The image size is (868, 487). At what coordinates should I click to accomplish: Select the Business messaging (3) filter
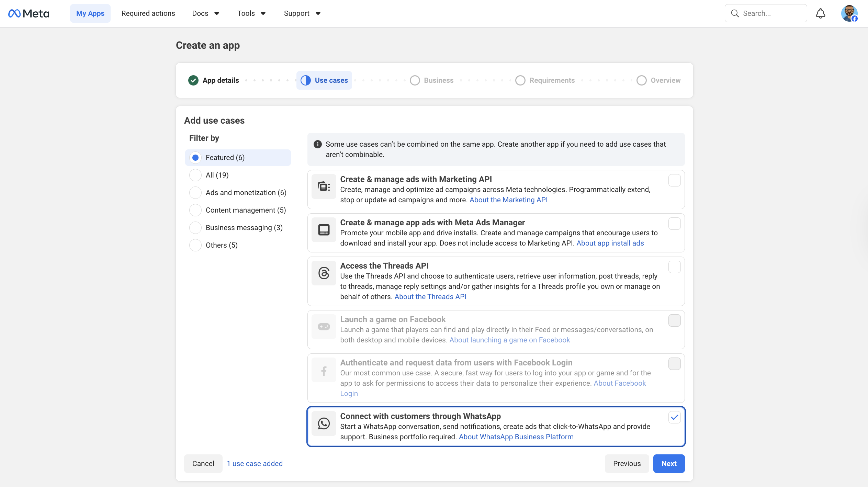coord(195,228)
